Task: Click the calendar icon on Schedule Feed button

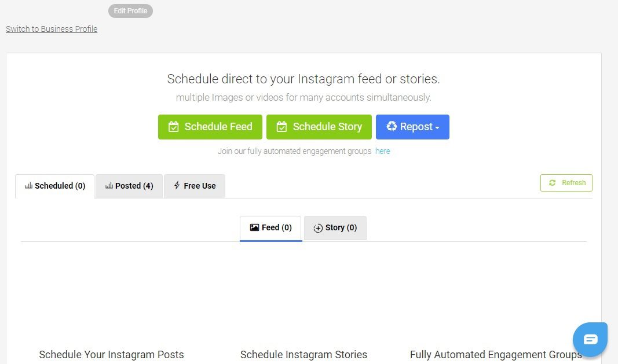Action: tap(174, 126)
